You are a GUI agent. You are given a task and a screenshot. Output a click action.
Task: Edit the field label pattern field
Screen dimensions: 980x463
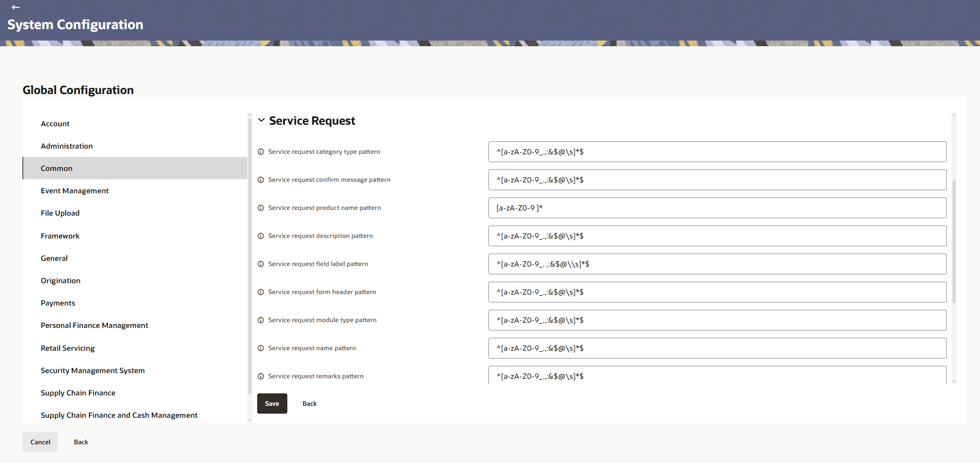coord(717,264)
